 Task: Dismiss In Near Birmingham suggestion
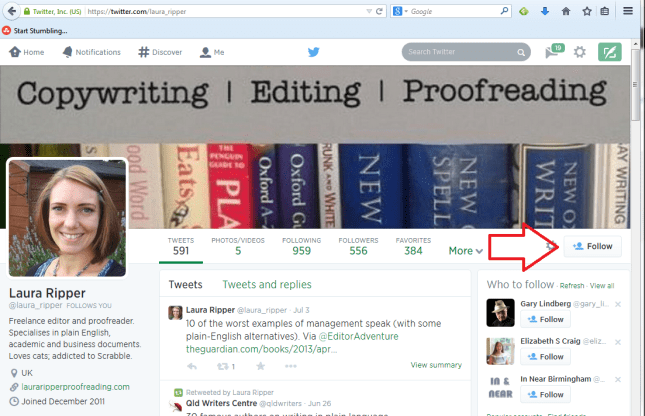tap(618, 379)
